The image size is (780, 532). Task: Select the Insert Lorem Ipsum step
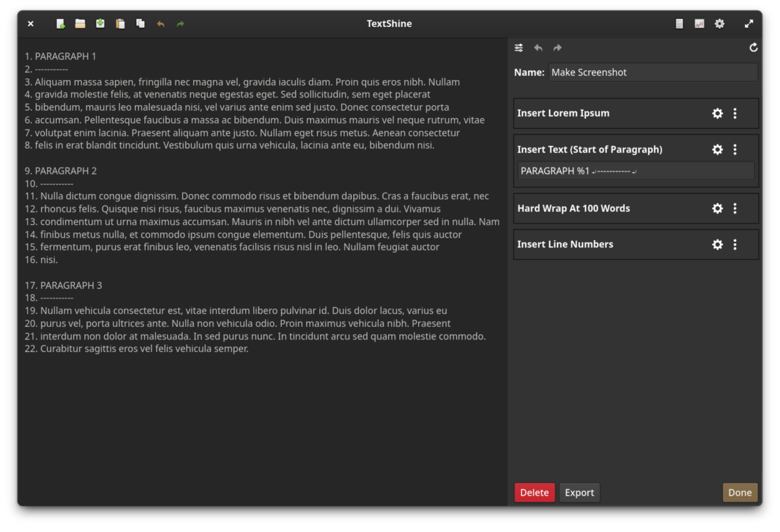[x=636, y=113]
